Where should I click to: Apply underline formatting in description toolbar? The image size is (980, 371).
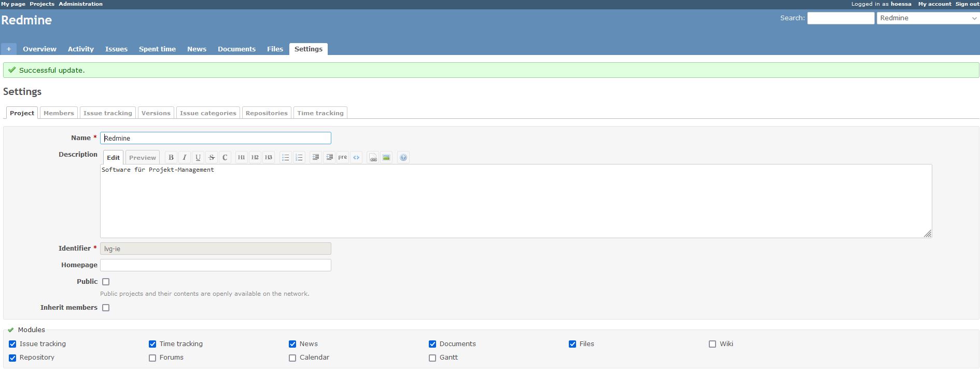tap(198, 157)
